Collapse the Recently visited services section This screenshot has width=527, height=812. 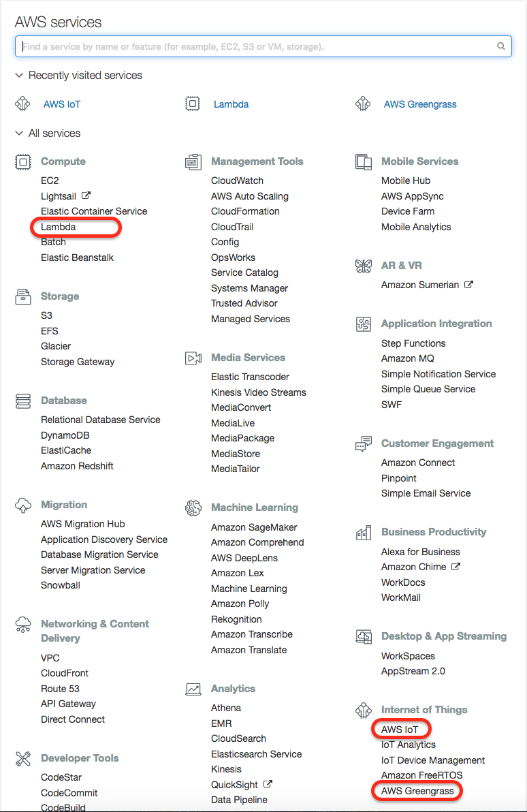pos(18,76)
